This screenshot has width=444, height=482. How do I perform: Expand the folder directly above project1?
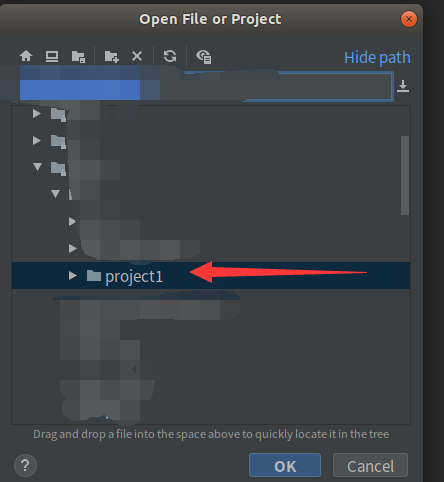pos(72,248)
